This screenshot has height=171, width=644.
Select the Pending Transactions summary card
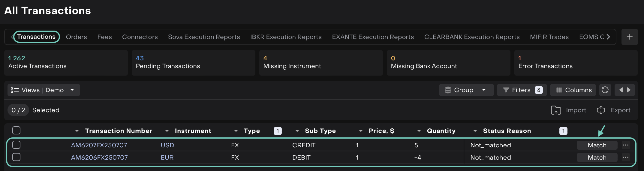point(193,63)
